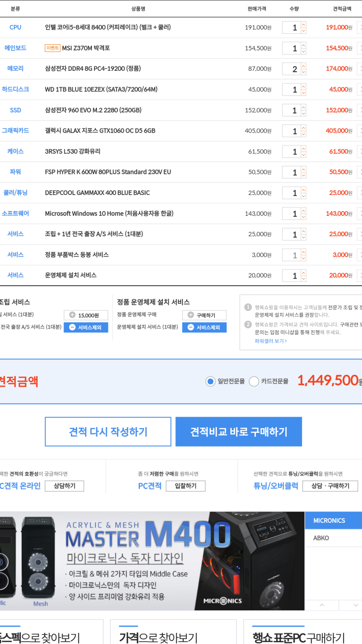Open 메모리 category link
362x644 pixels.
tap(15, 68)
